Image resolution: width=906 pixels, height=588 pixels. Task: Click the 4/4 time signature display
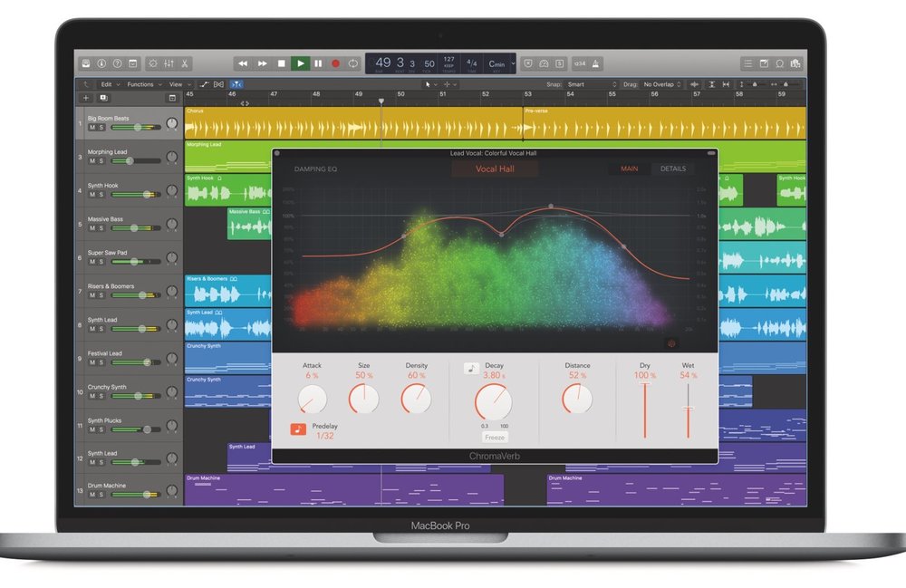tap(471, 63)
